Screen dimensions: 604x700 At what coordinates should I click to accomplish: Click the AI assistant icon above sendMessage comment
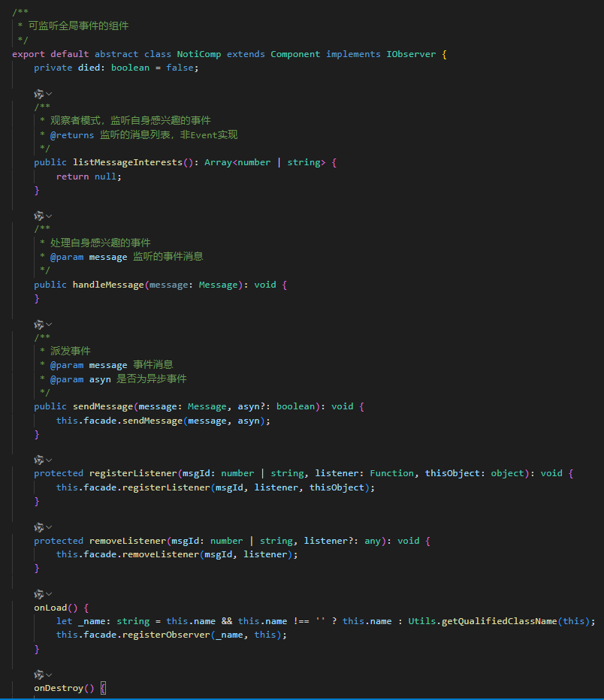point(39,324)
